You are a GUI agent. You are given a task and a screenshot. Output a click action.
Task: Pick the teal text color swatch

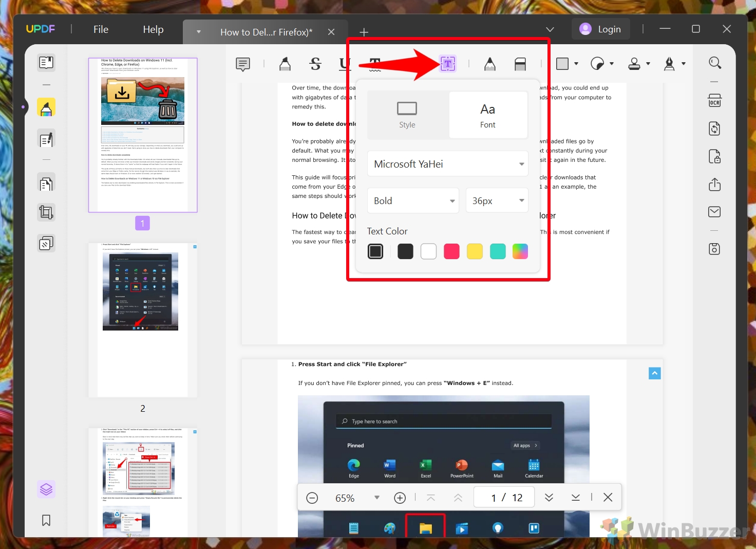pos(498,251)
